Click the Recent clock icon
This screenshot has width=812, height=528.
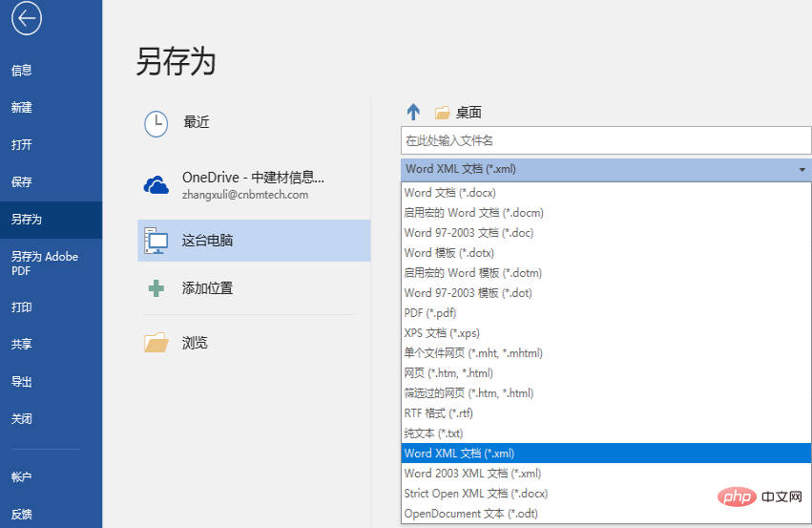(x=156, y=123)
